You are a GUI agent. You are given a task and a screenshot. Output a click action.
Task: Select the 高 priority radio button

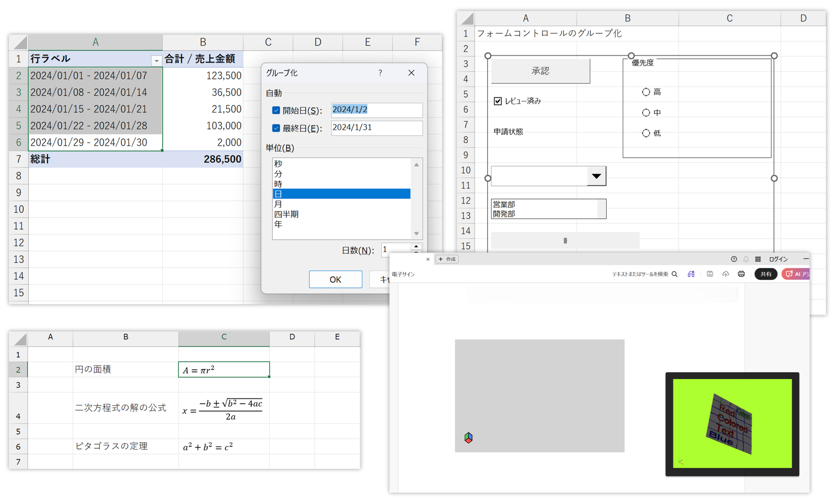pos(646,92)
